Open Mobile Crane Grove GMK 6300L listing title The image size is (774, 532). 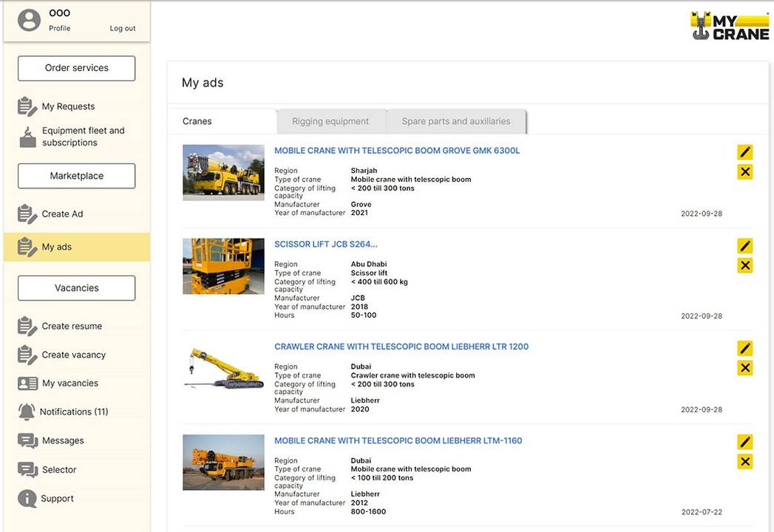pyautogui.click(x=397, y=151)
